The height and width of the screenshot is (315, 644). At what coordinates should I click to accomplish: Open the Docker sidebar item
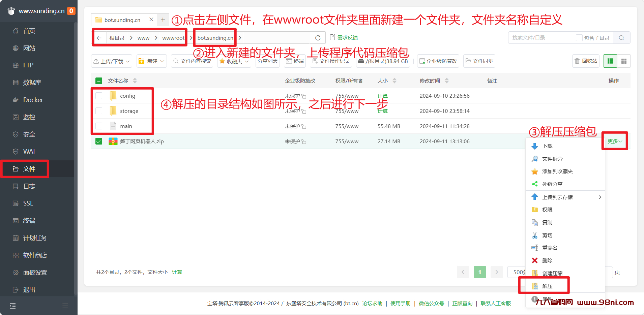coord(33,100)
